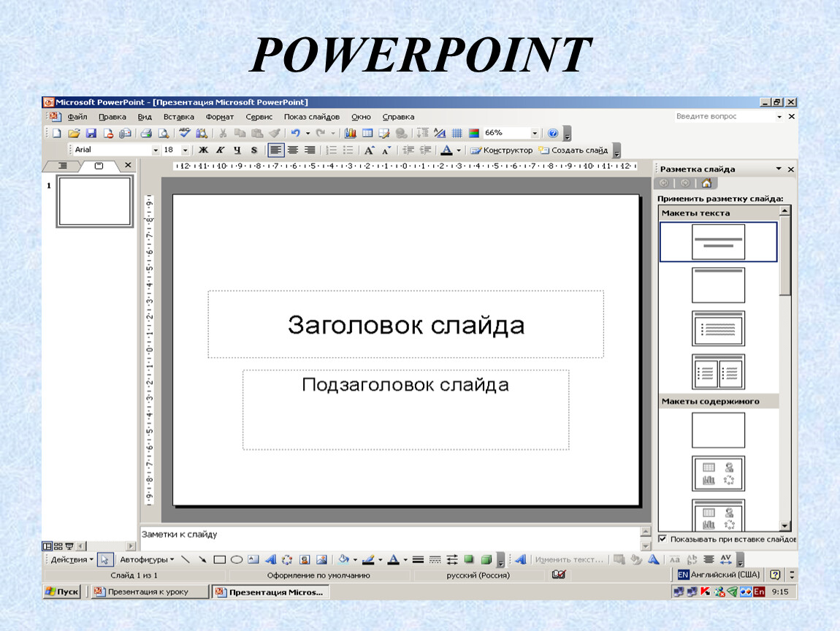Open the Показ слайдов menu

[x=312, y=117]
